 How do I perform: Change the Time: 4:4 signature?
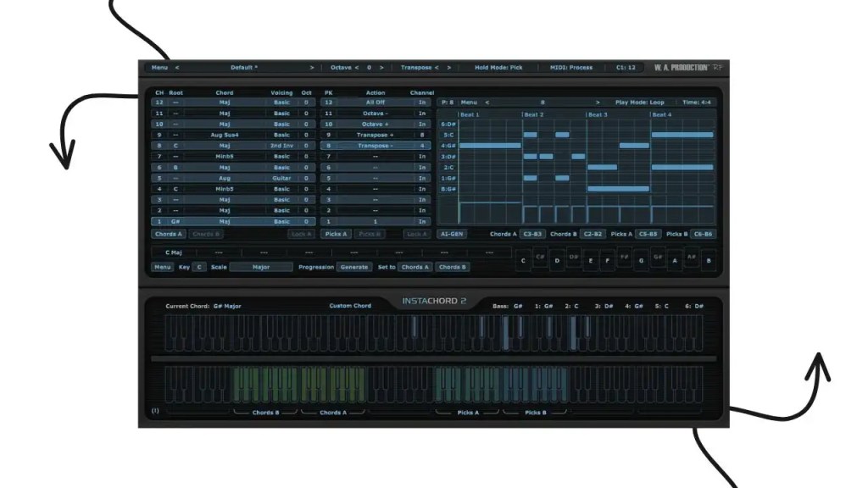tap(697, 103)
